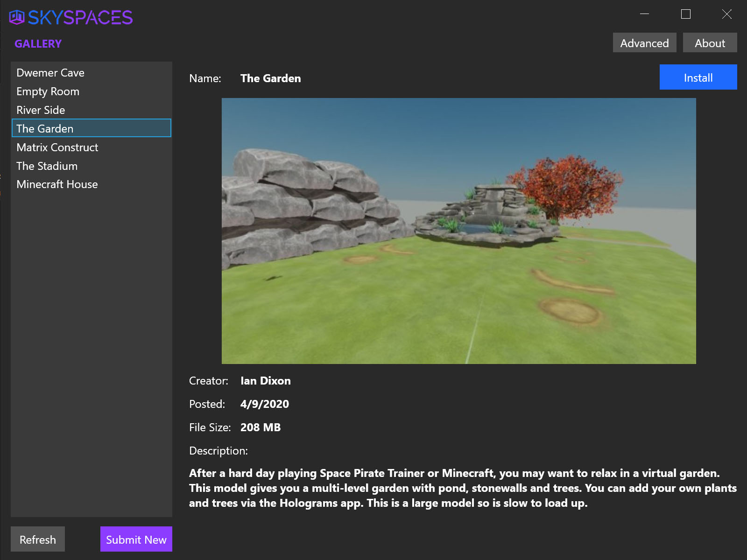
Task: Maximize the SkySpaces window
Action: [x=685, y=14]
